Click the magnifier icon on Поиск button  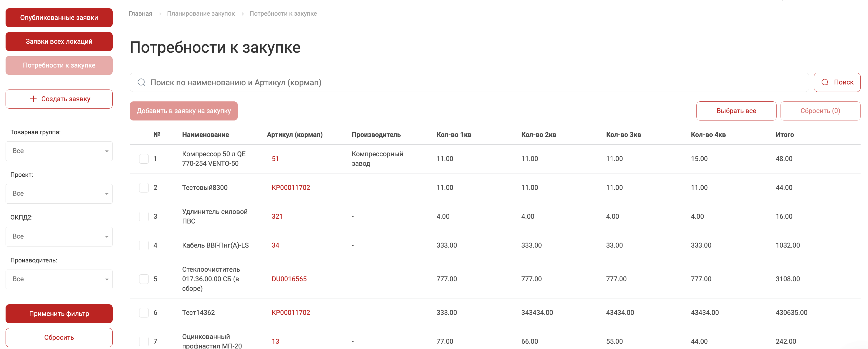click(x=825, y=82)
